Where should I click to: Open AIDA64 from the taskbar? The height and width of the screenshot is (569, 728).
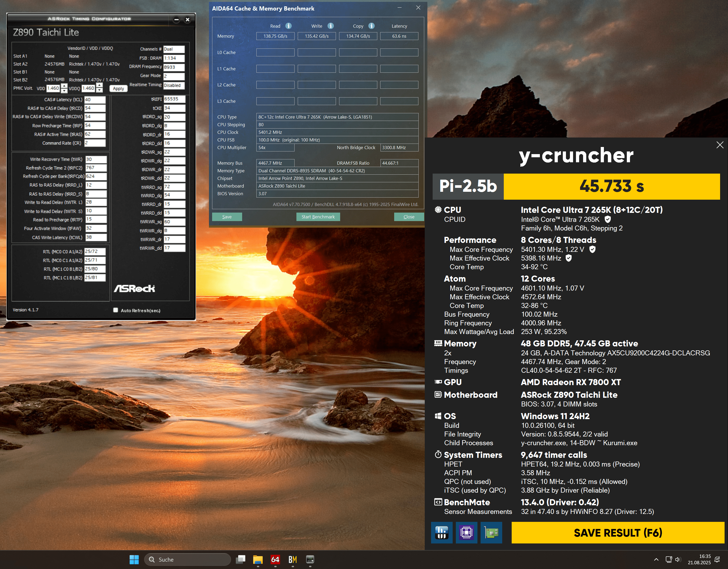point(275,559)
